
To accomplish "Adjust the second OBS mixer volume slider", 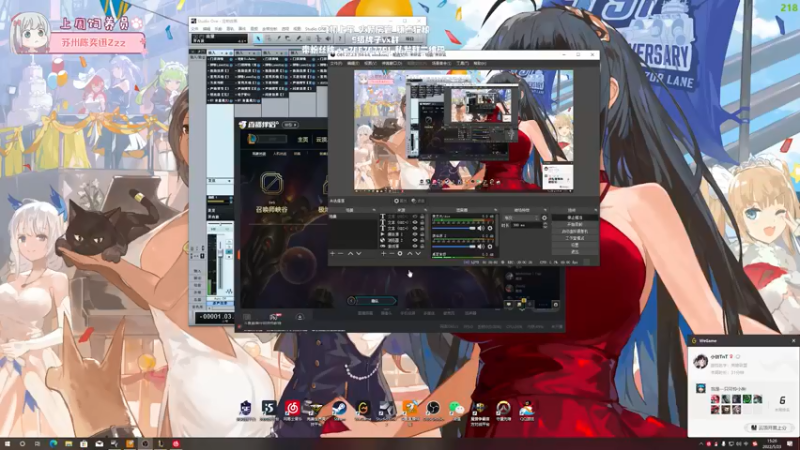I will click(x=454, y=246).
